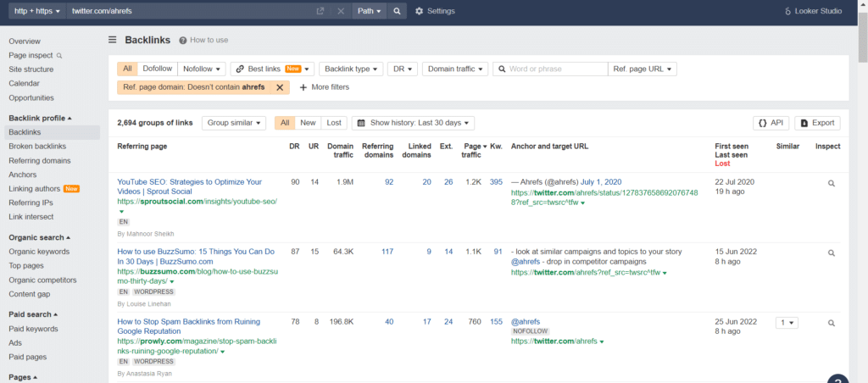This screenshot has height=383, width=868.
Task: Open Site structure in sidebar
Action: click(x=31, y=69)
